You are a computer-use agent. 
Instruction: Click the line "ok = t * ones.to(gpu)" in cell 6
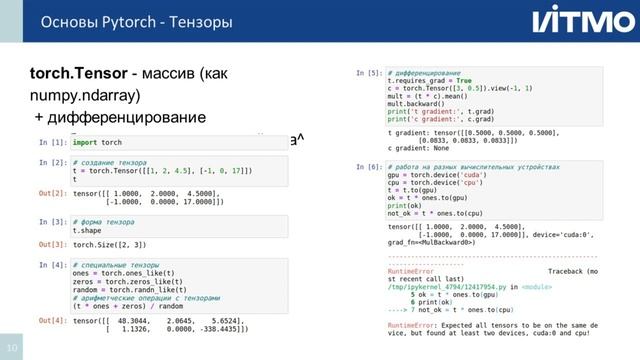click(x=427, y=198)
